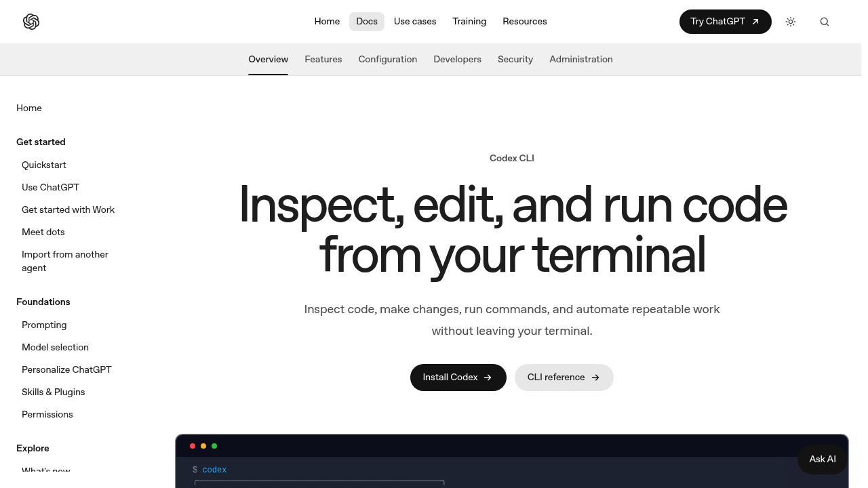
Task: Open Permissions sidebar link
Action: pyautogui.click(x=47, y=415)
